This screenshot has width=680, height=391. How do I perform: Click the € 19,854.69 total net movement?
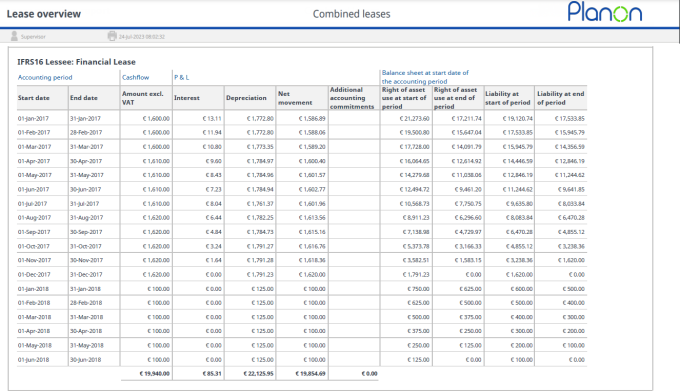[x=310, y=374]
